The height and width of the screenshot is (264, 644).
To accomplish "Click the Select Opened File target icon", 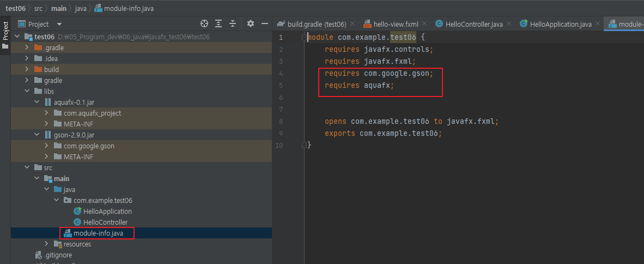I will pyautogui.click(x=204, y=24).
